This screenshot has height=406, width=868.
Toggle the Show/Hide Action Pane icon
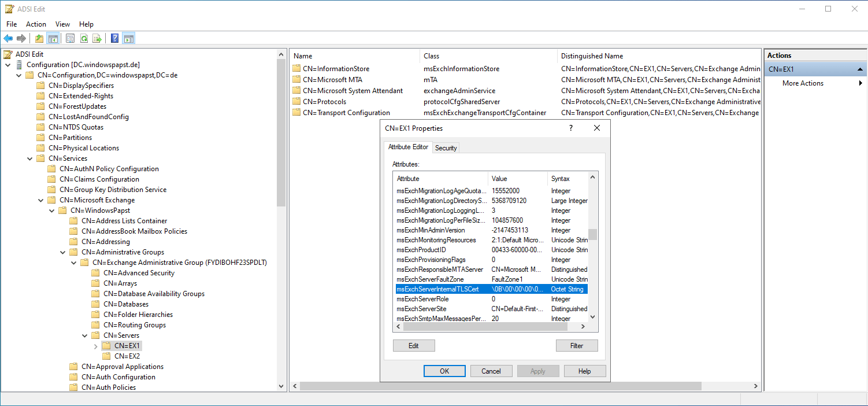[x=129, y=39]
